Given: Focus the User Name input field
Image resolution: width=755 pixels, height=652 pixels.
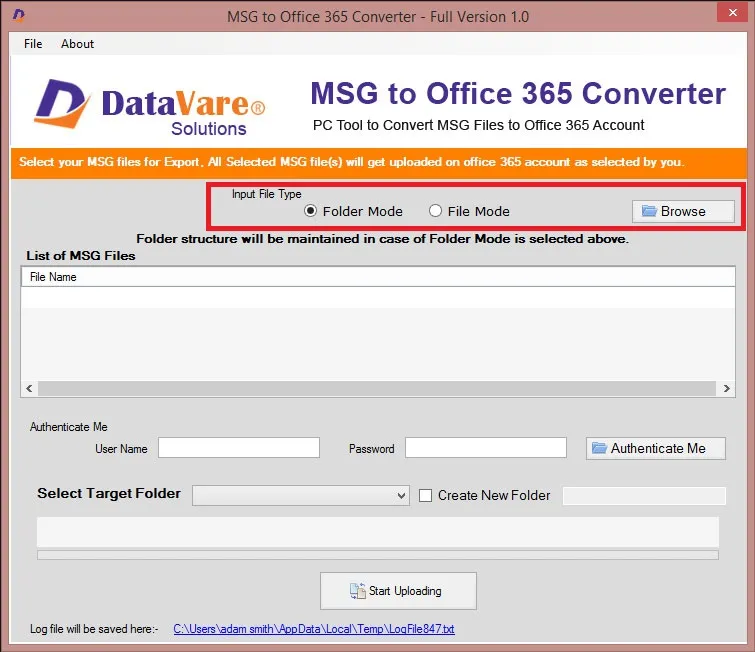Looking at the screenshot, I should pos(239,448).
